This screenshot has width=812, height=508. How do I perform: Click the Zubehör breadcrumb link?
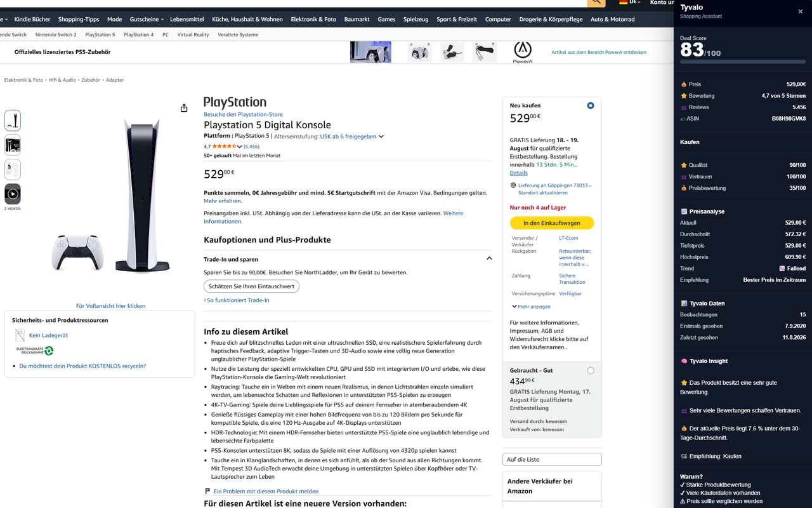coord(91,80)
